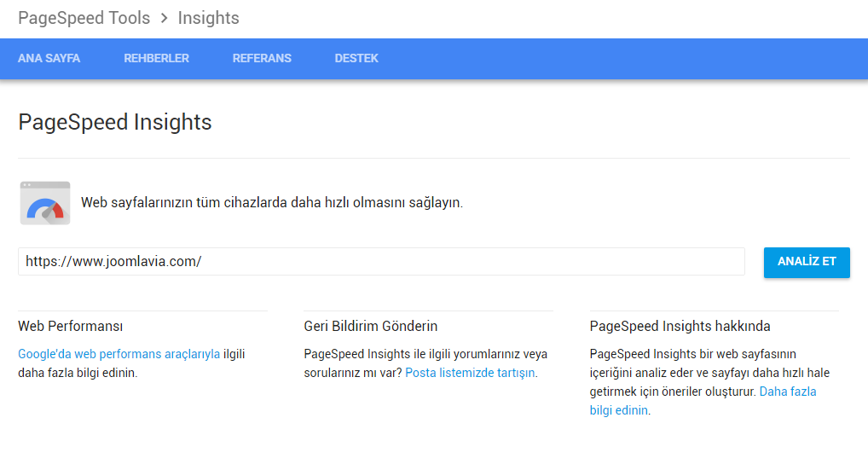Click the 'Web sayfalarınızın tüm cihazlarda' tagline text
The height and width of the screenshot is (470, 868).
272,203
